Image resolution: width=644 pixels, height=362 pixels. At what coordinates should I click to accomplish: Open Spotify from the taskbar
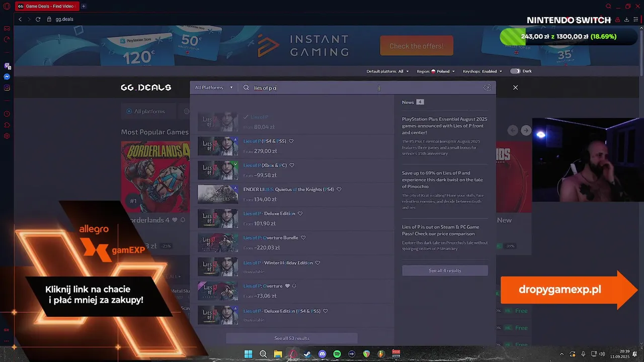click(337, 354)
